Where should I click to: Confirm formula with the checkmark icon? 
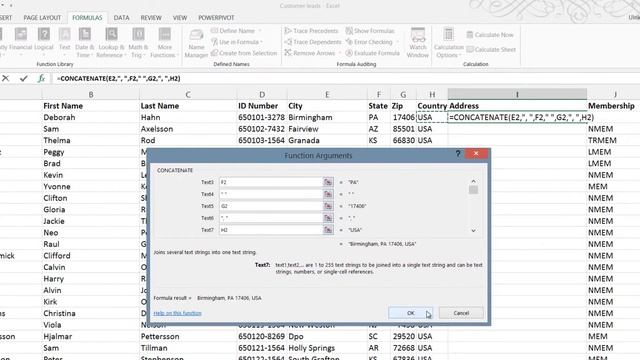pyautogui.click(x=24, y=78)
